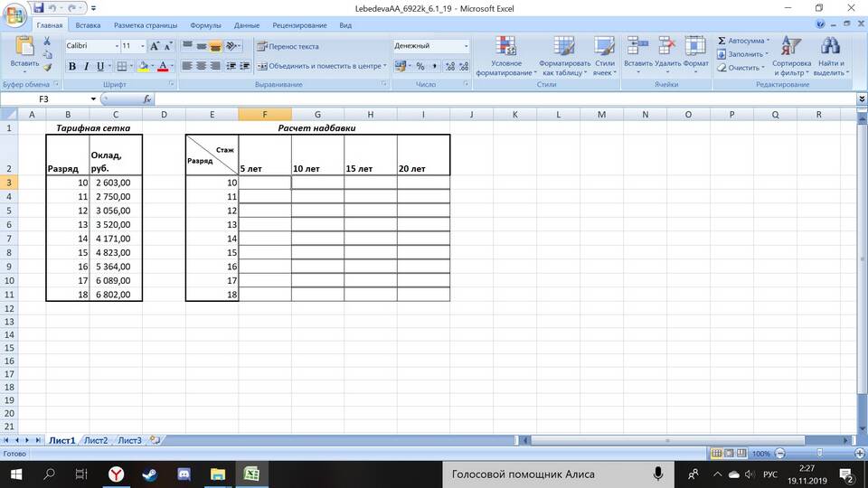
Task: Toggle Перенос текста (wrap text)
Action: tap(288, 46)
